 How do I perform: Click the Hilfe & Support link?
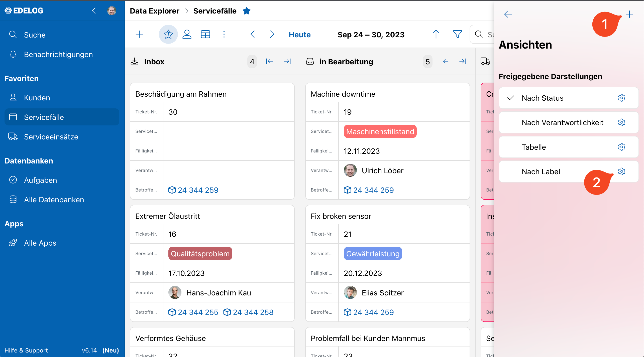click(26, 350)
